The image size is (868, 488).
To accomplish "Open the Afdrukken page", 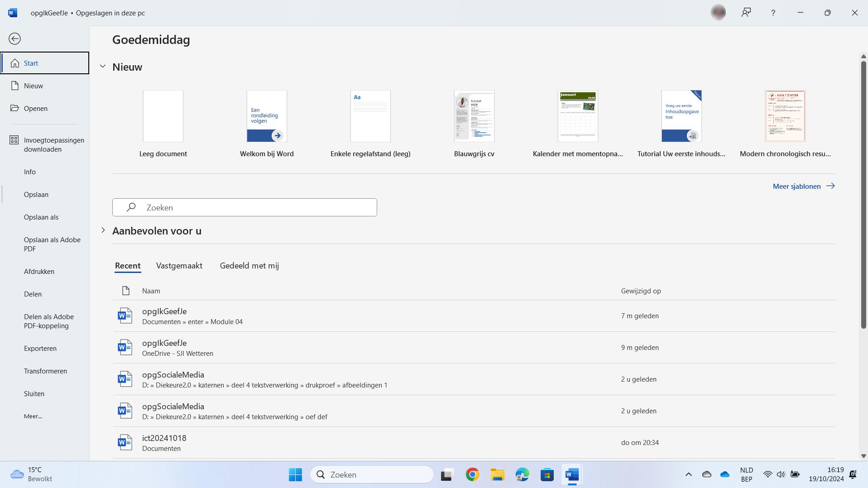I will tap(45, 271).
